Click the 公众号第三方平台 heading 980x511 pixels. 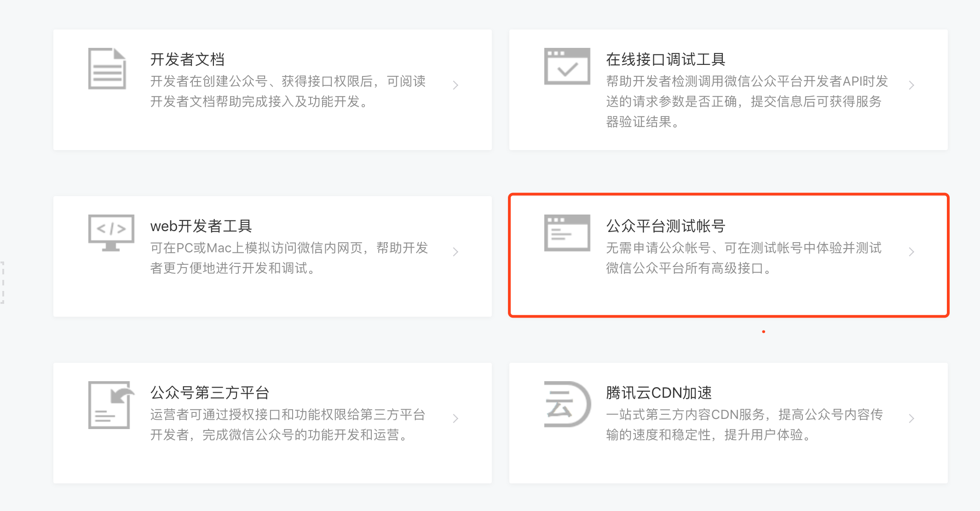click(x=209, y=393)
